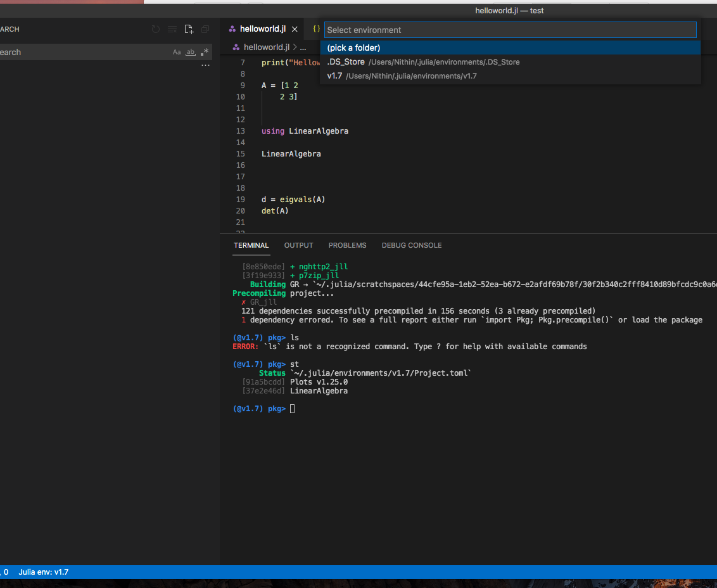Open the editor actions overflow menu
This screenshot has width=717, height=588.
click(x=205, y=65)
